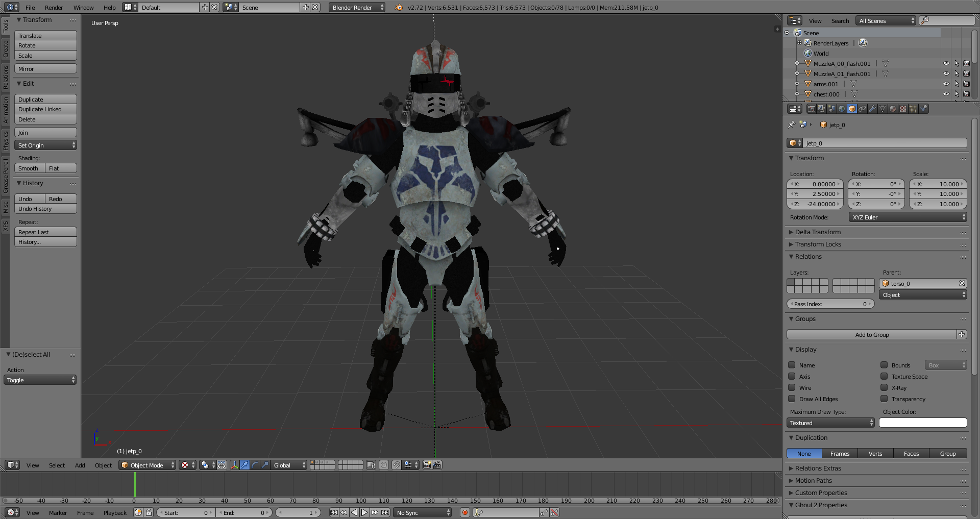Jump to the start frame in playback controls
The width and height of the screenshot is (980, 519).
tap(334, 513)
